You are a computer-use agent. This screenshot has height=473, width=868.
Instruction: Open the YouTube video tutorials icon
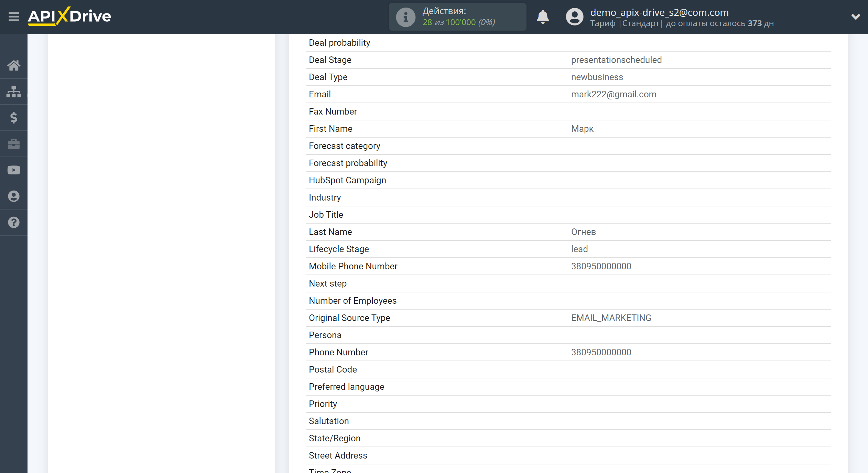(14, 170)
